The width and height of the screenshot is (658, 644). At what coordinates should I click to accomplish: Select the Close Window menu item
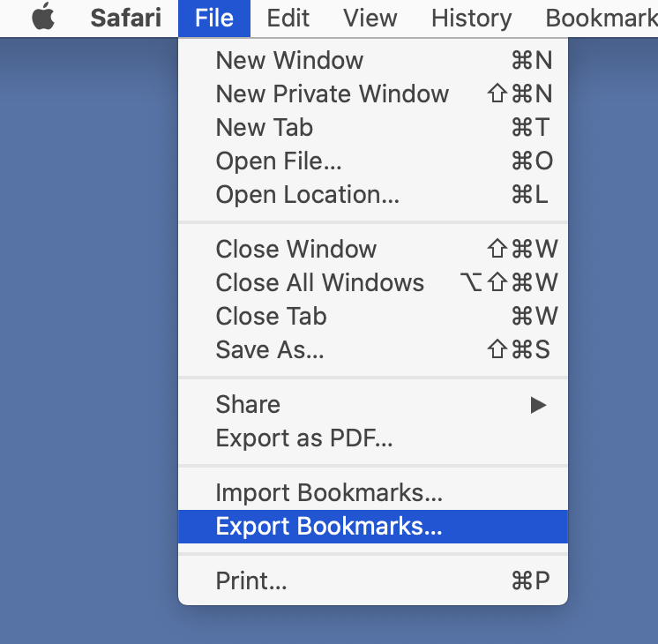click(x=296, y=249)
